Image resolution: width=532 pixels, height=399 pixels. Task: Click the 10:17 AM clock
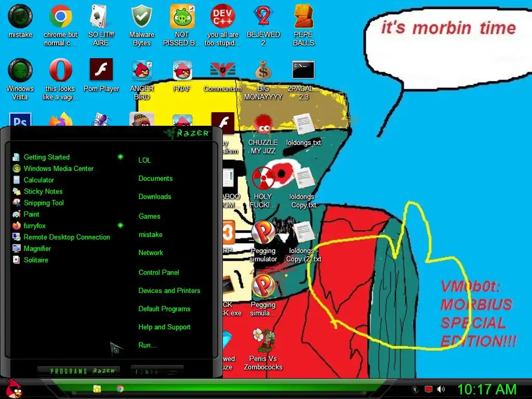(487, 389)
